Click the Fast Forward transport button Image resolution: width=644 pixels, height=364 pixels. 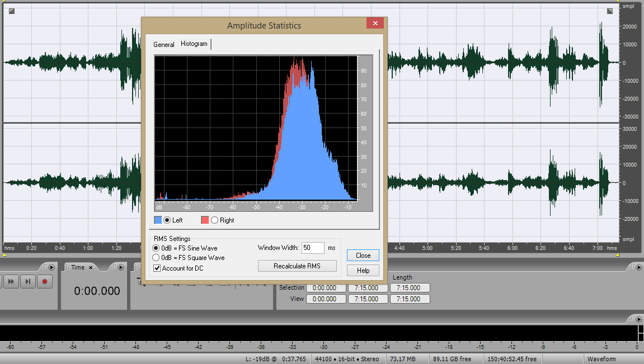[11, 281]
